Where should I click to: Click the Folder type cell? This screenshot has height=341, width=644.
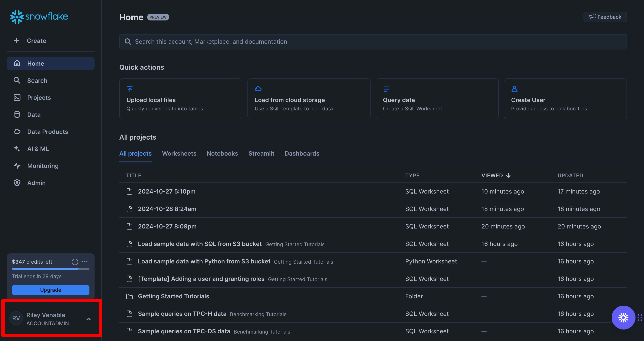pyautogui.click(x=414, y=296)
